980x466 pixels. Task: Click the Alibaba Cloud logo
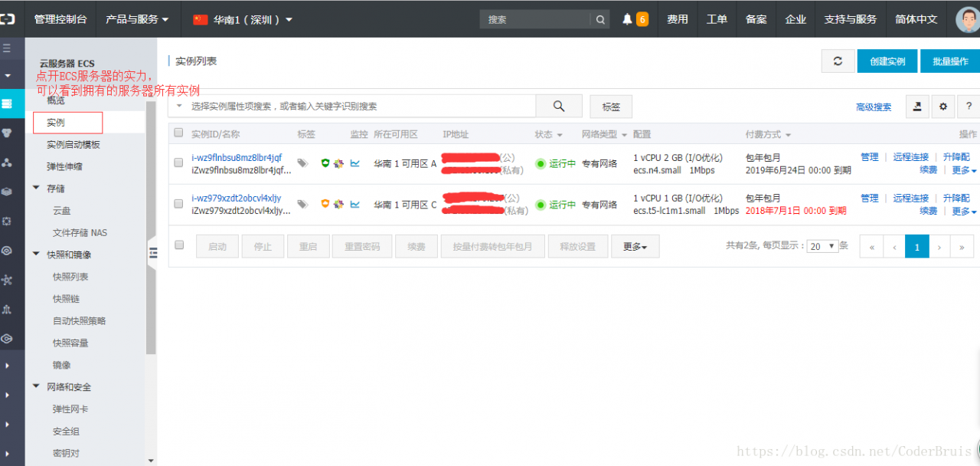point(8,19)
